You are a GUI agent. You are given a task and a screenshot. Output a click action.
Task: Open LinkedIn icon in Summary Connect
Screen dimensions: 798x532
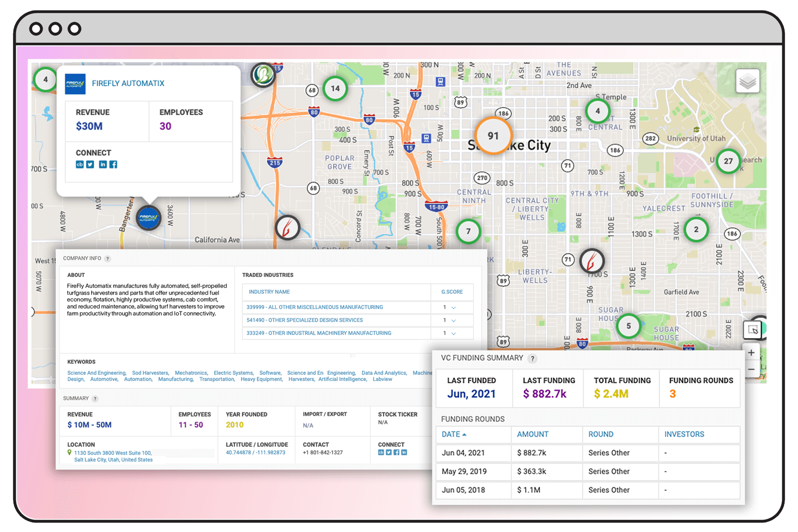(404, 453)
